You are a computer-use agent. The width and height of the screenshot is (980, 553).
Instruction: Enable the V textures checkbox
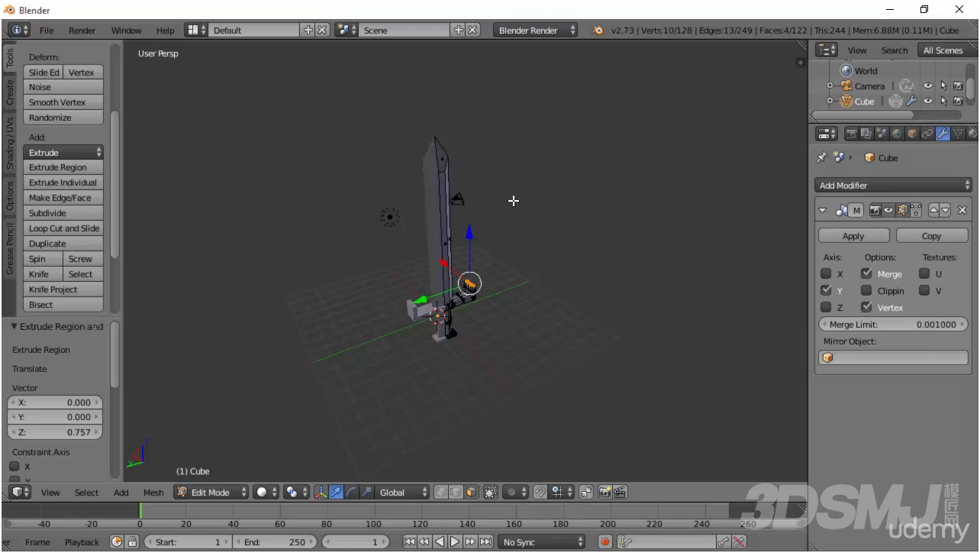(x=924, y=290)
